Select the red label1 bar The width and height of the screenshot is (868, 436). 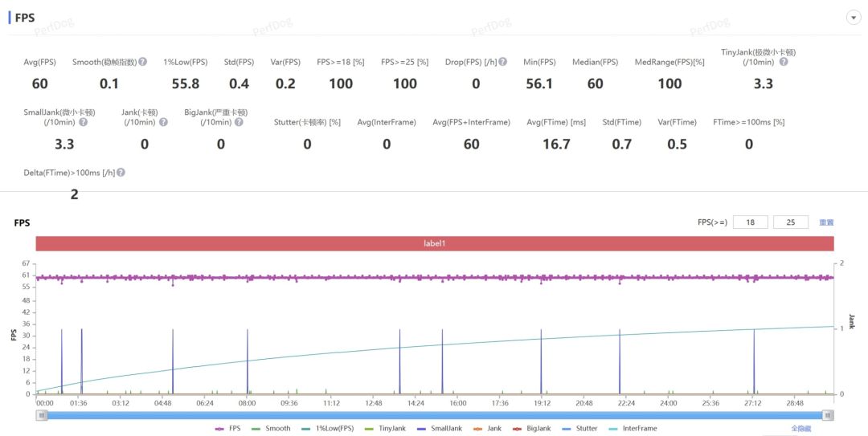tap(434, 243)
